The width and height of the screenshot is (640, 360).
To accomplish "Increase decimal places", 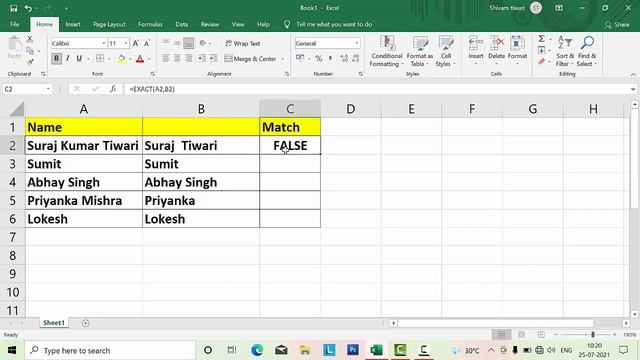I will 344,58.
